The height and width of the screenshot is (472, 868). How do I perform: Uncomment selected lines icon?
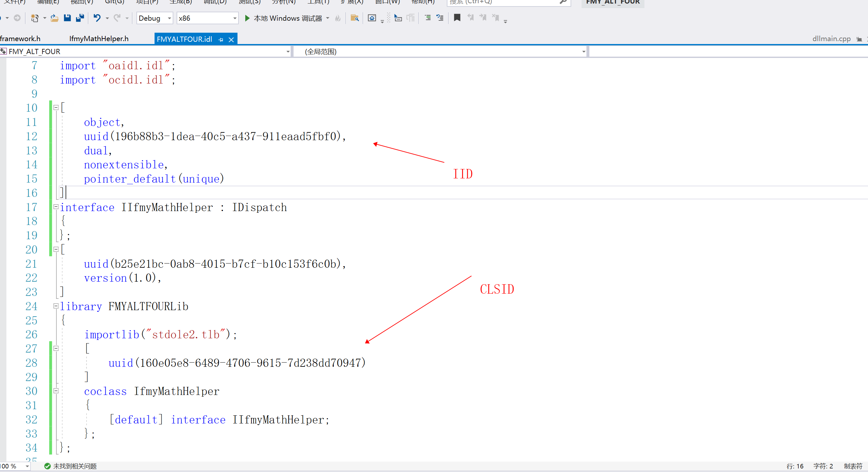click(440, 18)
